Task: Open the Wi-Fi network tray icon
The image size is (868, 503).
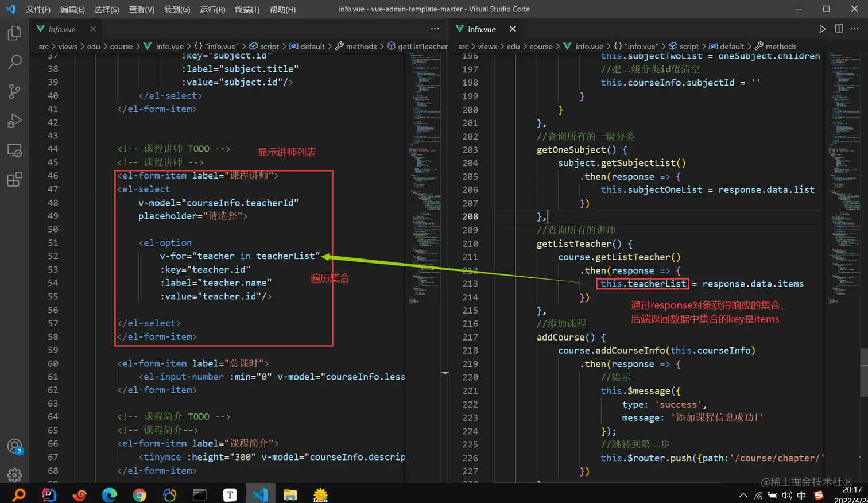Action: click(758, 495)
